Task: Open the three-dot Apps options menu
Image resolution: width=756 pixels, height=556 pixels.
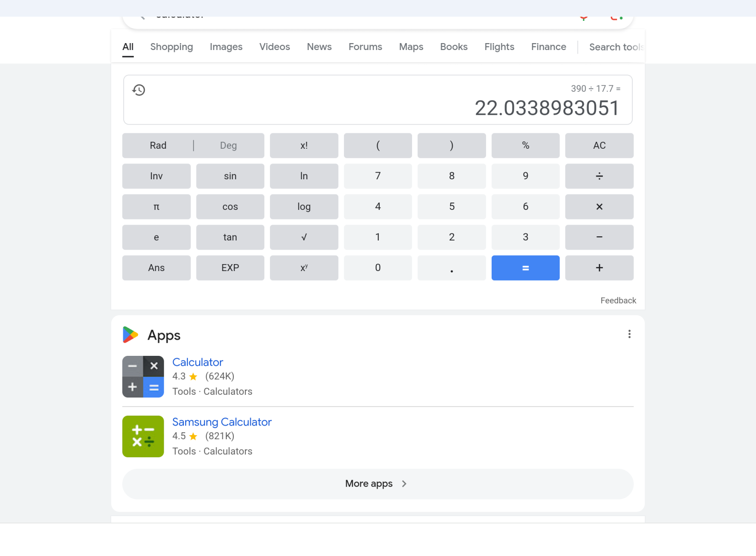Action: [x=629, y=334]
